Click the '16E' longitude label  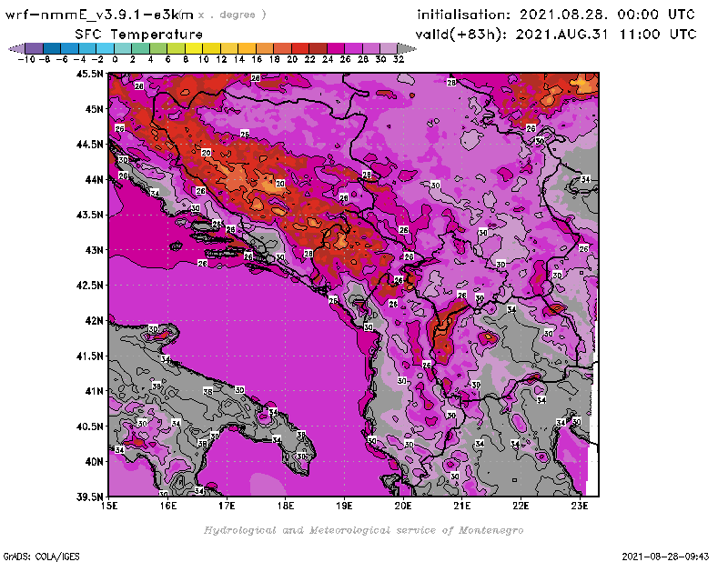[x=168, y=506]
